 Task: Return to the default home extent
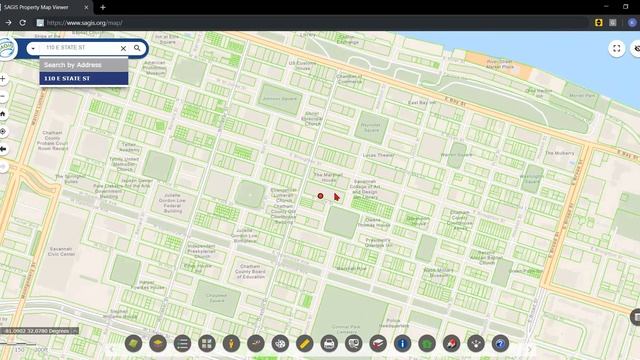(x=3, y=114)
